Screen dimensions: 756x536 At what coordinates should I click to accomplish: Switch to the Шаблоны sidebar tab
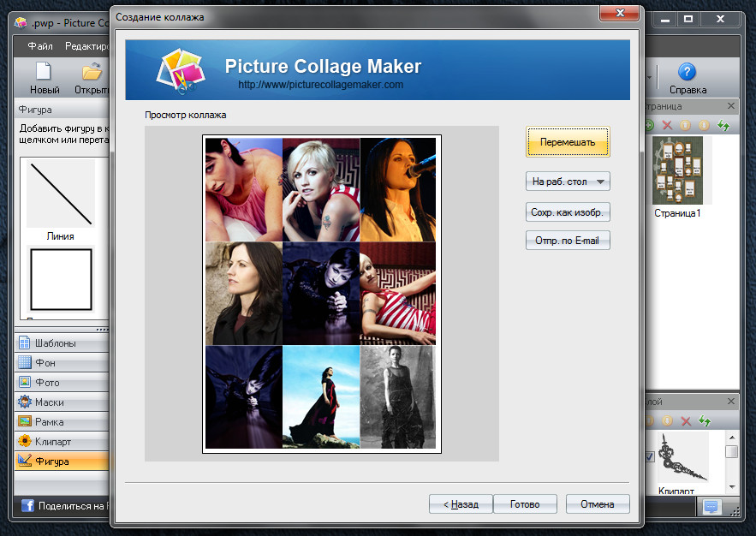point(62,343)
